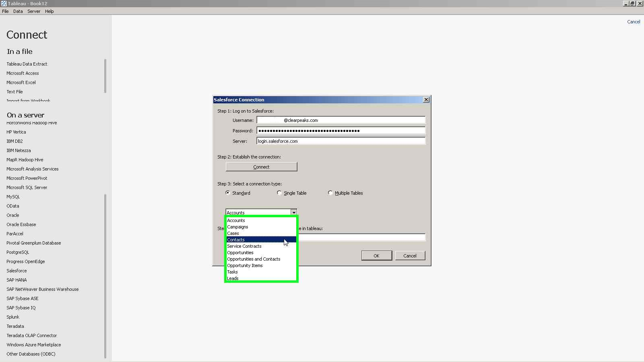This screenshot has width=644, height=362.
Task: Select Microsoft Analysis Services connection
Action: point(32,169)
